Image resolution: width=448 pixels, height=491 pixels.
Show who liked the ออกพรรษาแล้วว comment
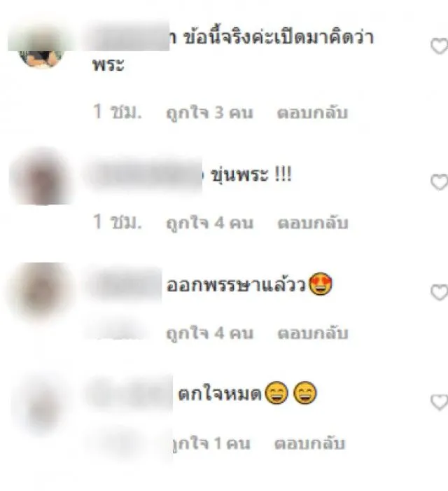[x=209, y=333]
